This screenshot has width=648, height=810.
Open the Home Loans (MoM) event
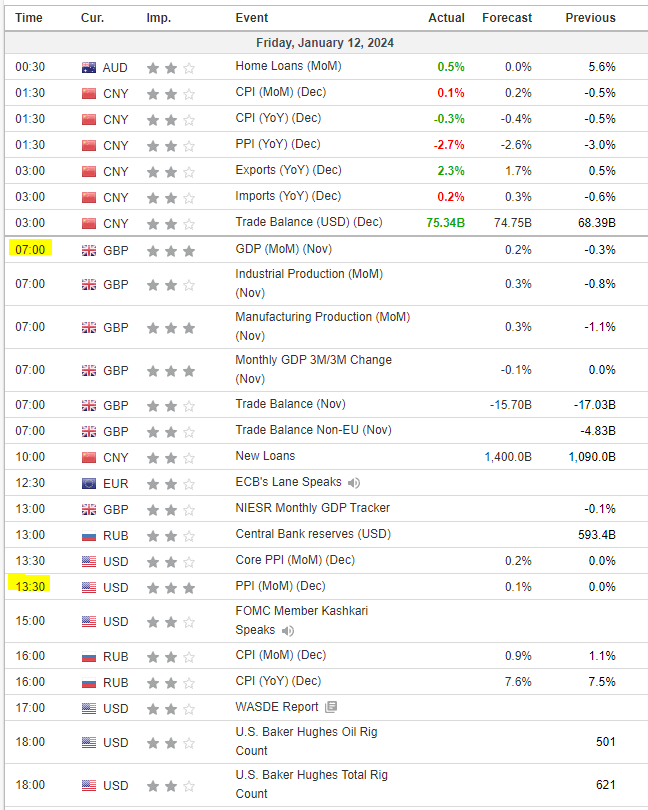coord(284,67)
